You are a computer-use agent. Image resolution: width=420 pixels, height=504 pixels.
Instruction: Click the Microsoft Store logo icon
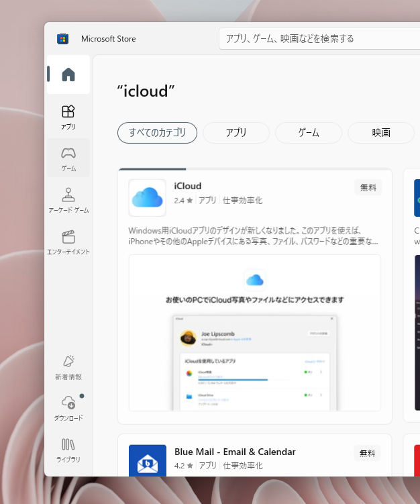(62, 38)
